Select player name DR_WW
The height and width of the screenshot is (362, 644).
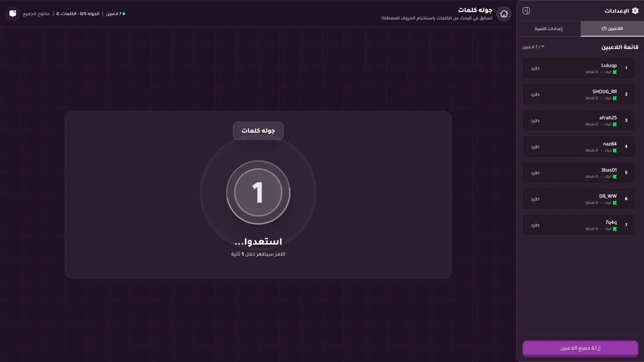coord(608,196)
